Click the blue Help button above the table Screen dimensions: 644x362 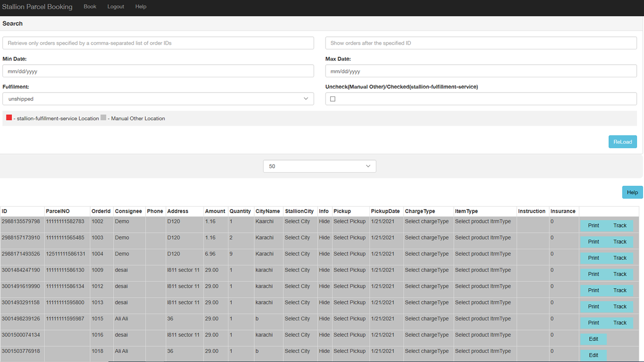(x=632, y=192)
